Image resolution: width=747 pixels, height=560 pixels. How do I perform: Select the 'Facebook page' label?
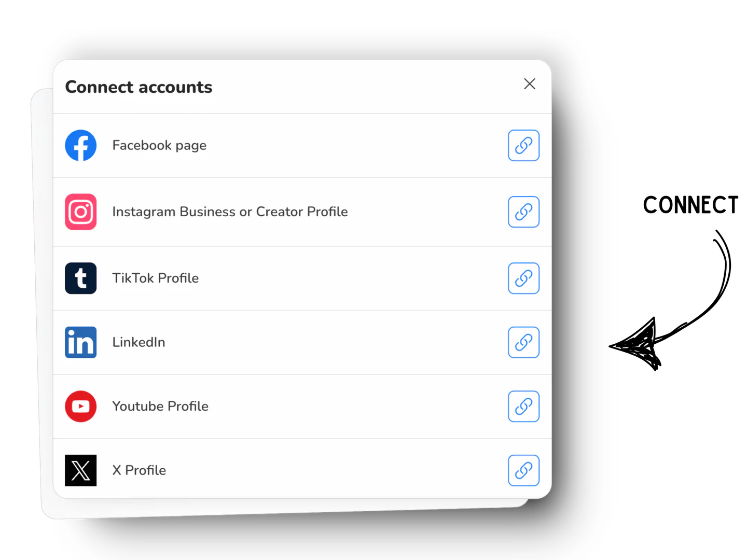(159, 145)
